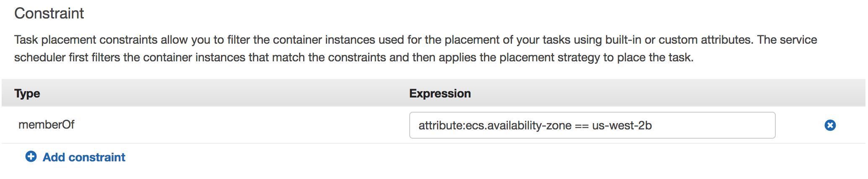Viewport: 868px width, 179px height.
Task: Click the plus icon beside Add constraint
Action: coord(31,157)
